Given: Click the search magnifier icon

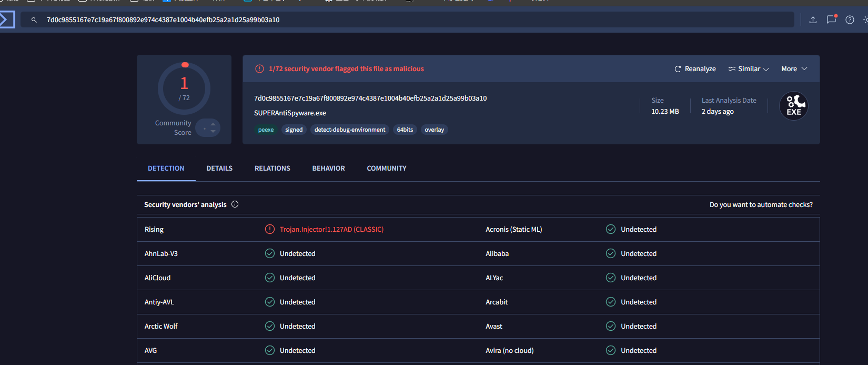Looking at the screenshot, I should 34,20.
